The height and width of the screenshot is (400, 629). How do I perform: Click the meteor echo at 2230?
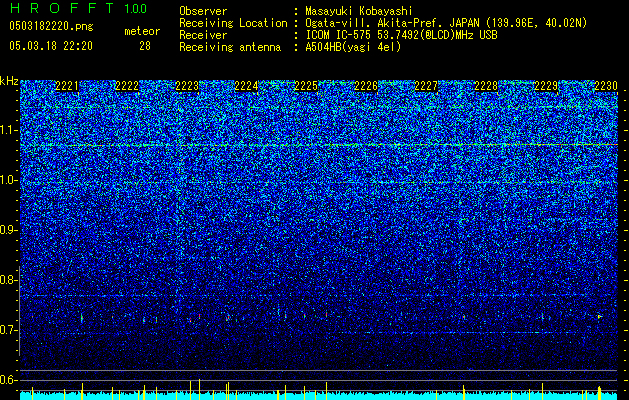coord(599,317)
